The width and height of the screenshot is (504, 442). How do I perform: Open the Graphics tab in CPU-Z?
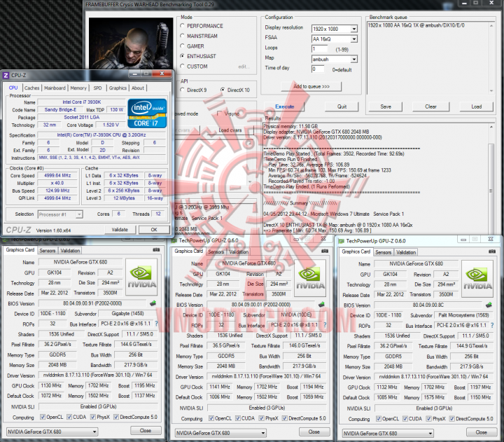coord(118,88)
